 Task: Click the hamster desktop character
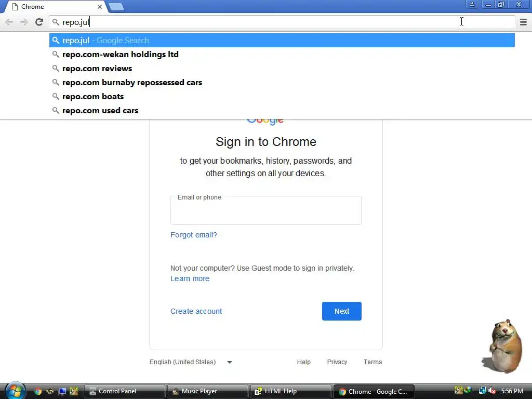click(503, 346)
